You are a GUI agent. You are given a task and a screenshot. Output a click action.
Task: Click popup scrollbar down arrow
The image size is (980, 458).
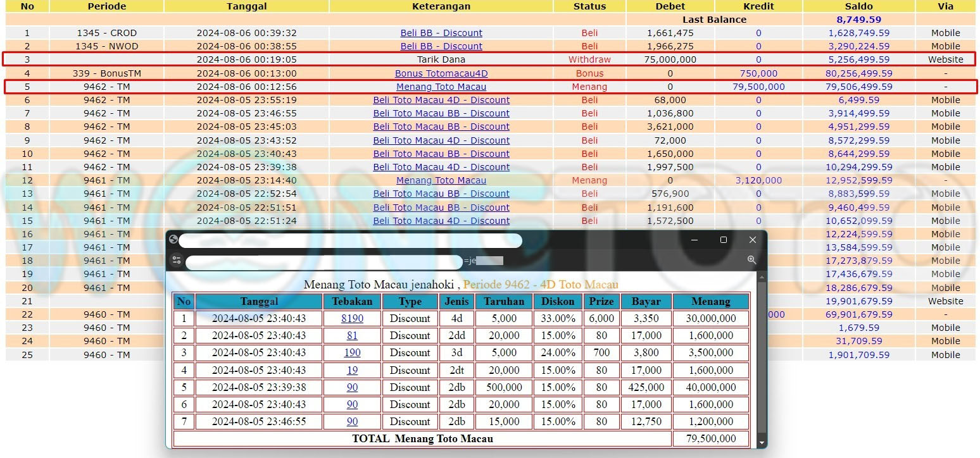click(762, 443)
